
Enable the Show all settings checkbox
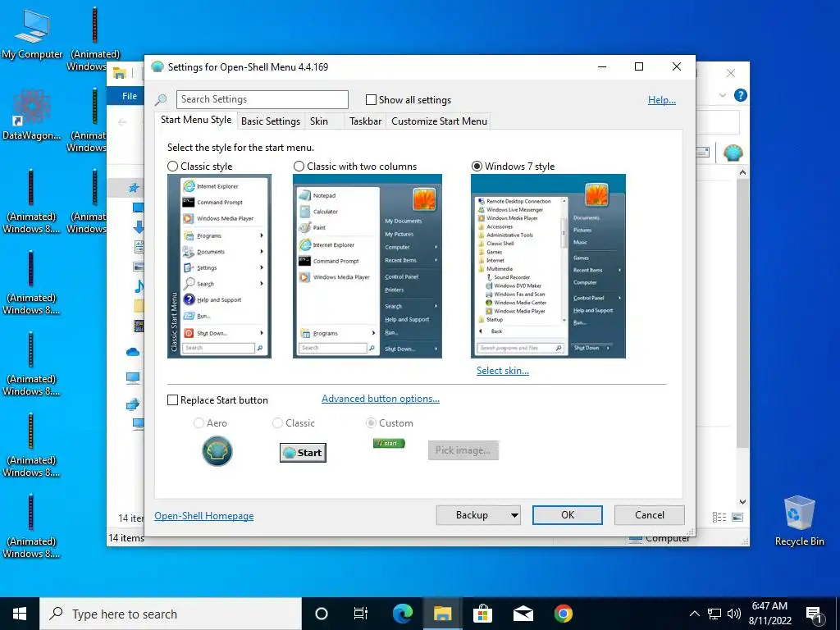pyautogui.click(x=371, y=99)
